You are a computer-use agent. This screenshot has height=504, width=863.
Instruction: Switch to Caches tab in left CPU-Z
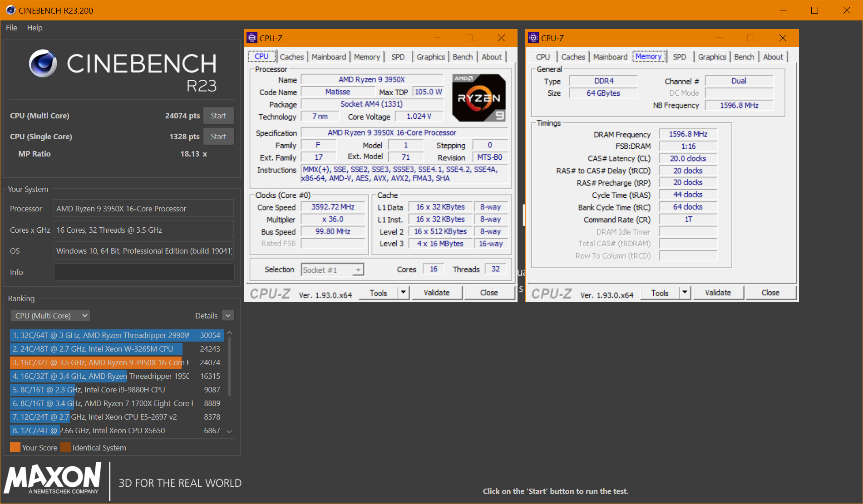coord(291,57)
